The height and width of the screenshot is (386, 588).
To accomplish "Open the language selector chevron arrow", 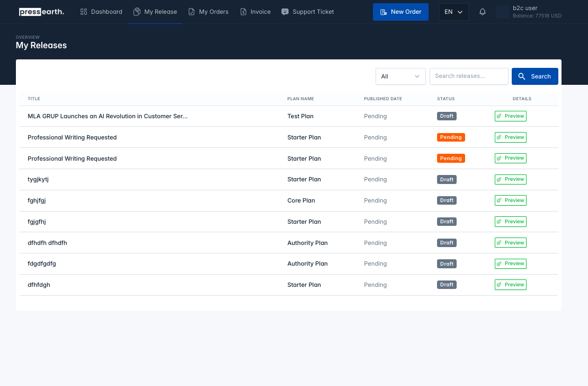I will pos(461,12).
